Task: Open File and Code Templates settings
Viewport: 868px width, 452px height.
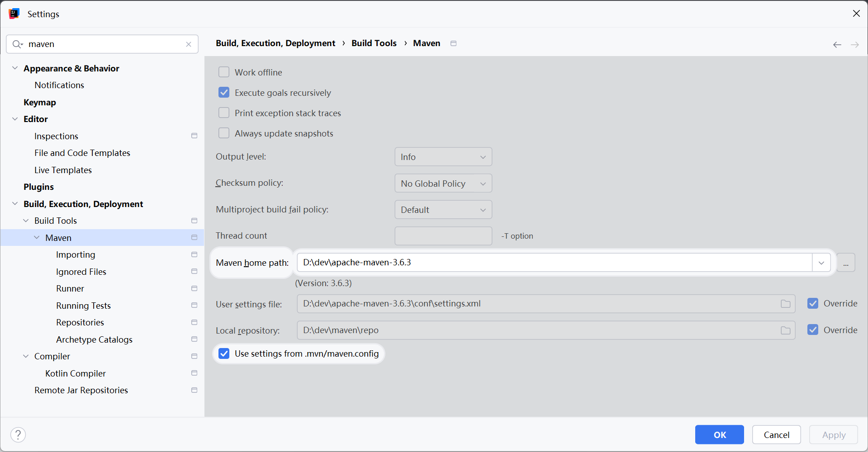Action: click(82, 153)
